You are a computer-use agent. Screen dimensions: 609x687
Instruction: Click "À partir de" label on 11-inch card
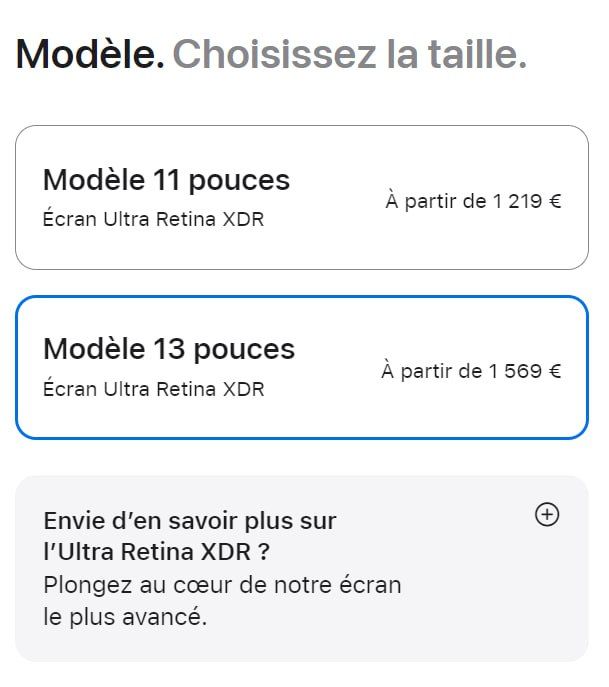tap(435, 201)
